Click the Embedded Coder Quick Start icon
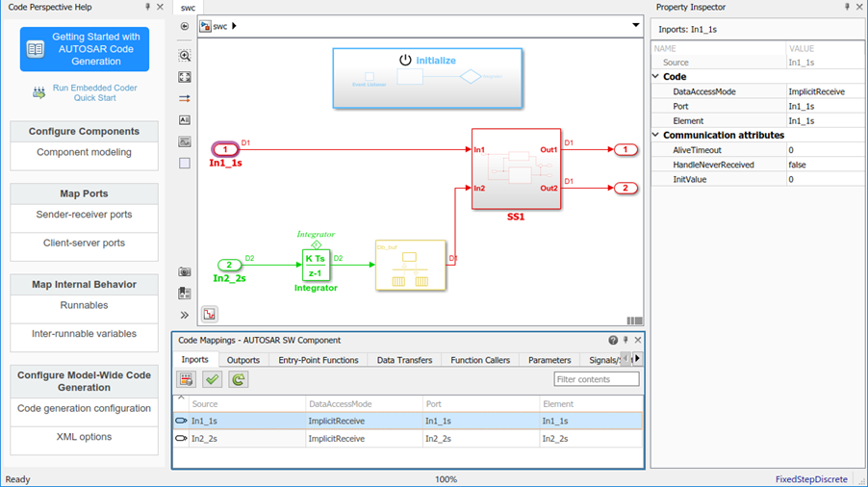 pos(38,92)
